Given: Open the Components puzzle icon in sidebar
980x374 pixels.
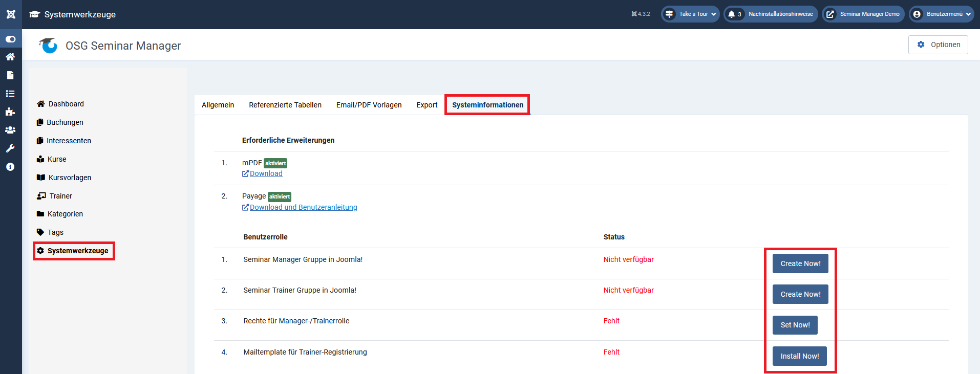Looking at the screenshot, I should (10, 112).
